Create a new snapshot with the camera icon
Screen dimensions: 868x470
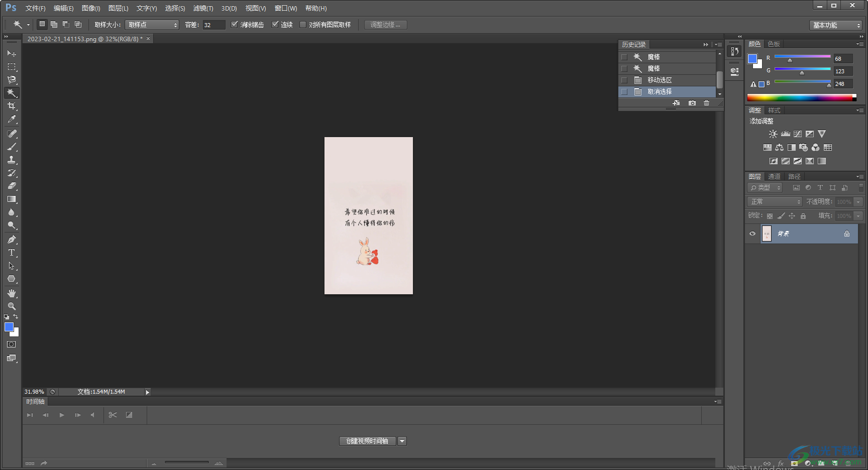[692, 103]
